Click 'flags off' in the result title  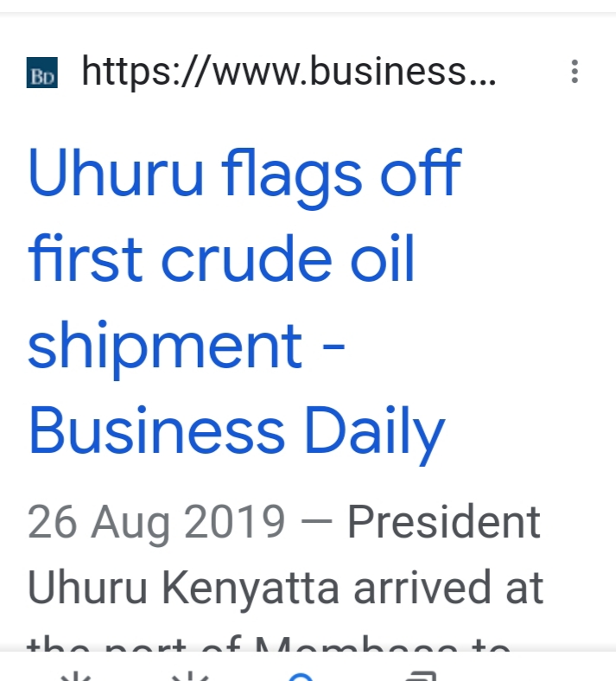341,178
